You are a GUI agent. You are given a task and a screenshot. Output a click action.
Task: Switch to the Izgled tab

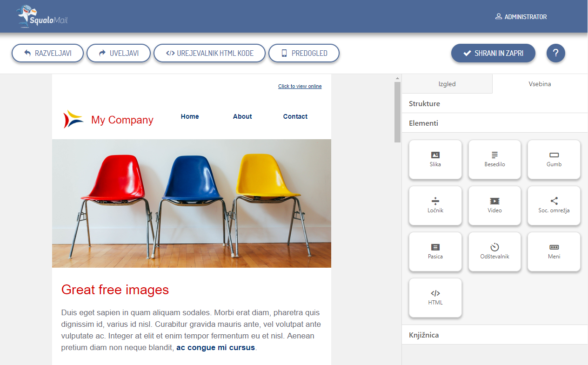[447, 84]
